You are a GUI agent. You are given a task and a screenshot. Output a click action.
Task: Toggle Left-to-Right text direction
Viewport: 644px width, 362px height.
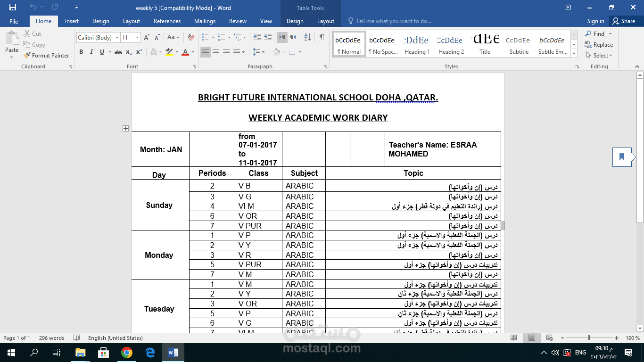pos(282,37)
